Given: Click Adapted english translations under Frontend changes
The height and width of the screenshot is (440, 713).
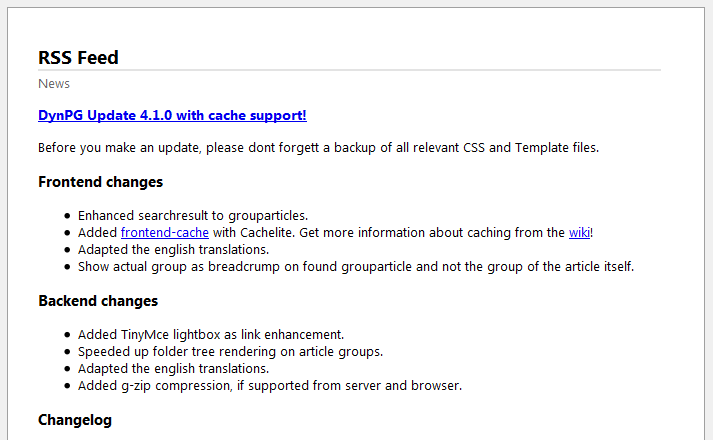Looking at the screenshot, I should point(173,250).
